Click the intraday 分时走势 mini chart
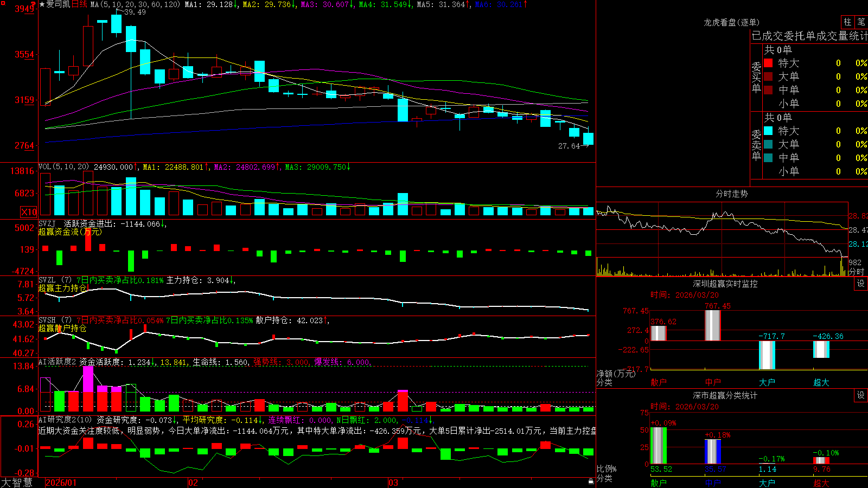The width and height of the screenshot is (868, 488). (x=722, y=239)
